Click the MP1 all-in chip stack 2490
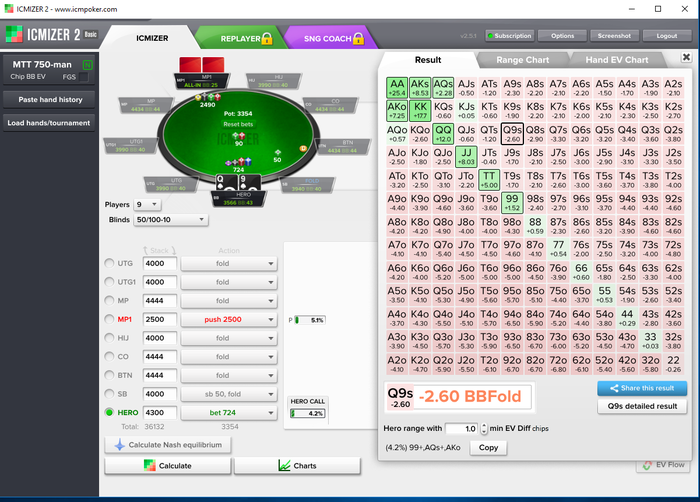Screen dimensions: 700x502 point(208,96)
